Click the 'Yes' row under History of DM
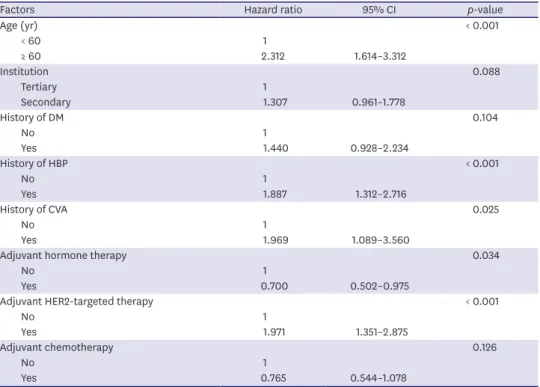 [29, 148]
